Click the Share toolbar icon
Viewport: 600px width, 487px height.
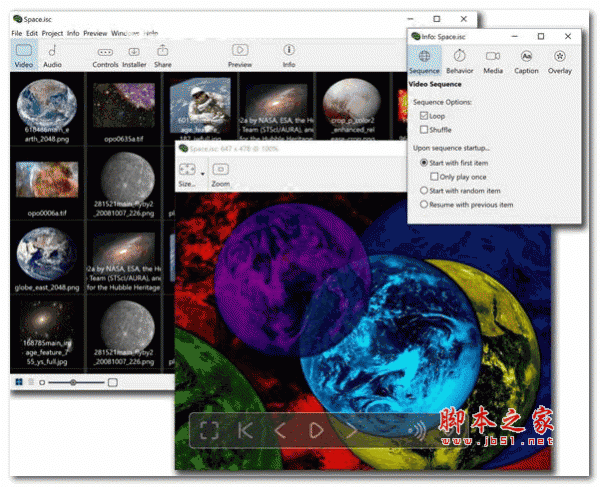[x=163, y=56]
